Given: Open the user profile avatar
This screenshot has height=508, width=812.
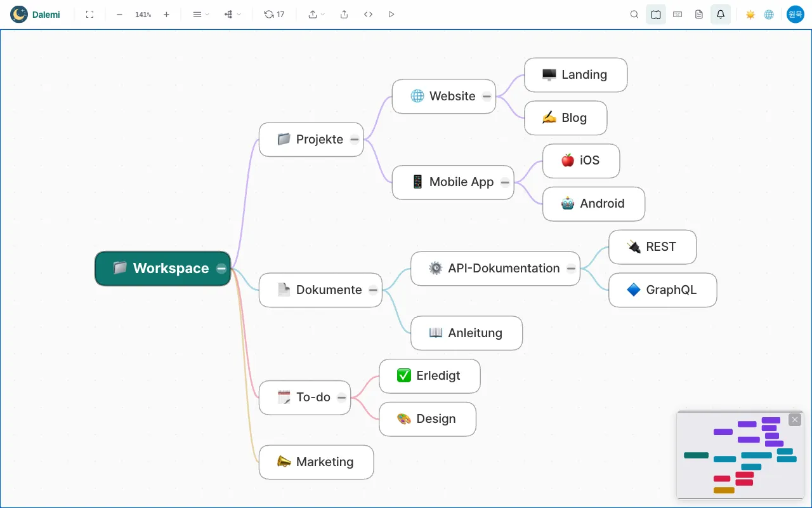Looking at the screenshot, I should coord(796,14).
